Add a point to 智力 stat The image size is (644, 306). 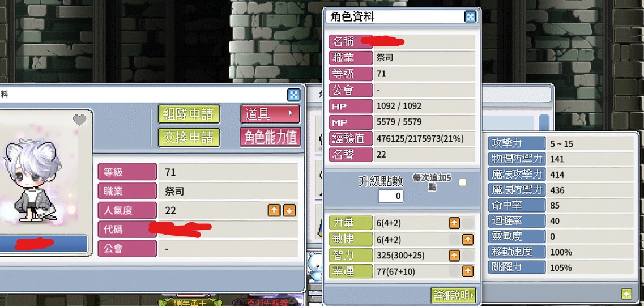click(454, 256)
